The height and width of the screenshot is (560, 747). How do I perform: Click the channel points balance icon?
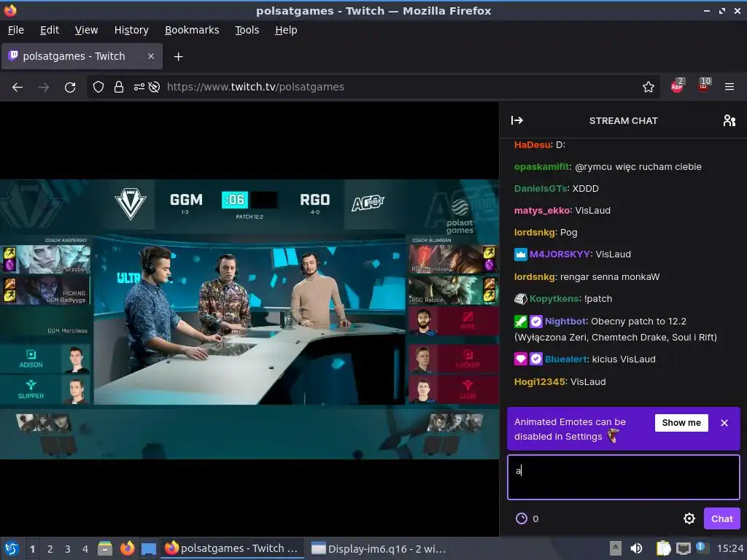coord(522,518)
